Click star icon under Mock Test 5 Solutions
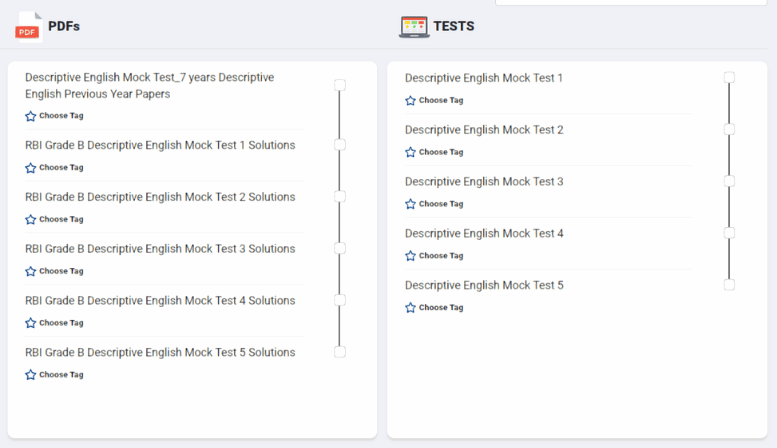 click(x=31, y=375)
